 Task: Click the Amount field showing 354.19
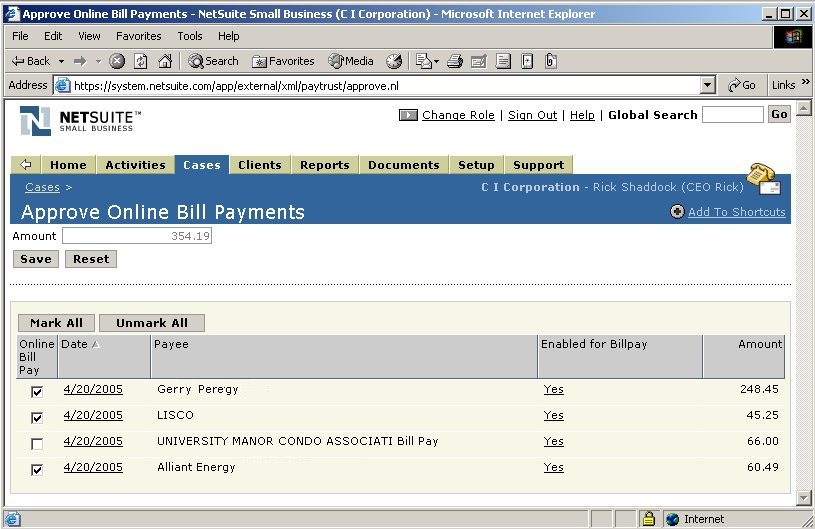[x=137, y=236]
